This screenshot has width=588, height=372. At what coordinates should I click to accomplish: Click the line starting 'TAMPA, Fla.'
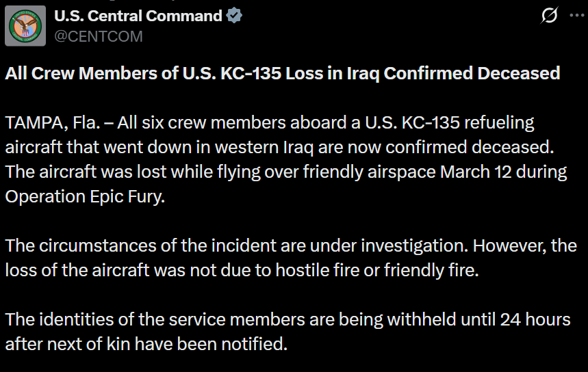point(270,122)
